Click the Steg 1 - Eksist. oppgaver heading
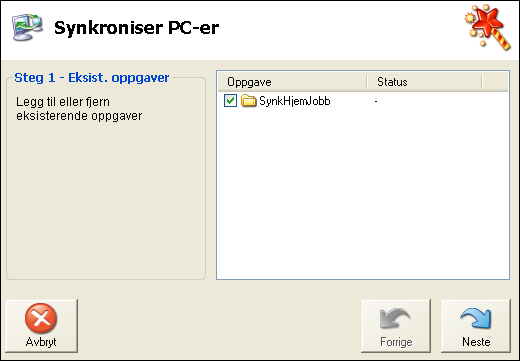Screen dimensions: 520x361 pyautogui.click(x=92, y=78)
